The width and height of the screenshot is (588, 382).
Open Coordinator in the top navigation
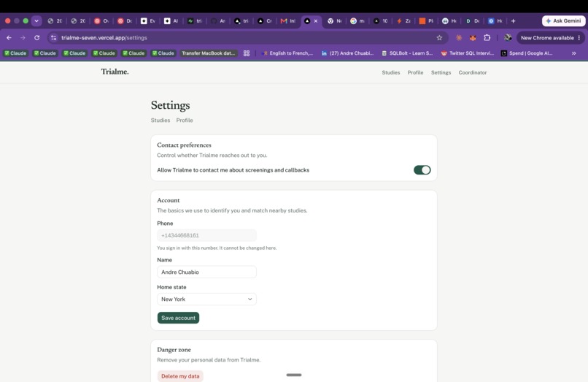tap(473, 72)
